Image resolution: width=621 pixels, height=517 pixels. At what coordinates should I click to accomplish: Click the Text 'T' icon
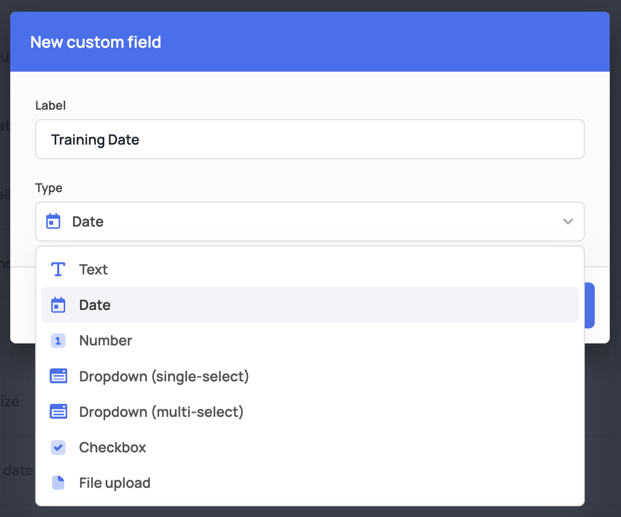58,269
